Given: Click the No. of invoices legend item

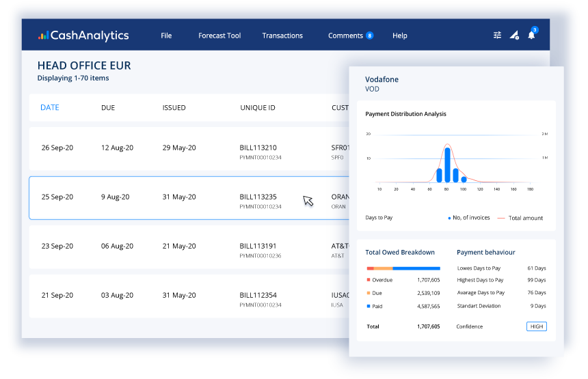Looking at the screenshot, I should pos(469,218).
